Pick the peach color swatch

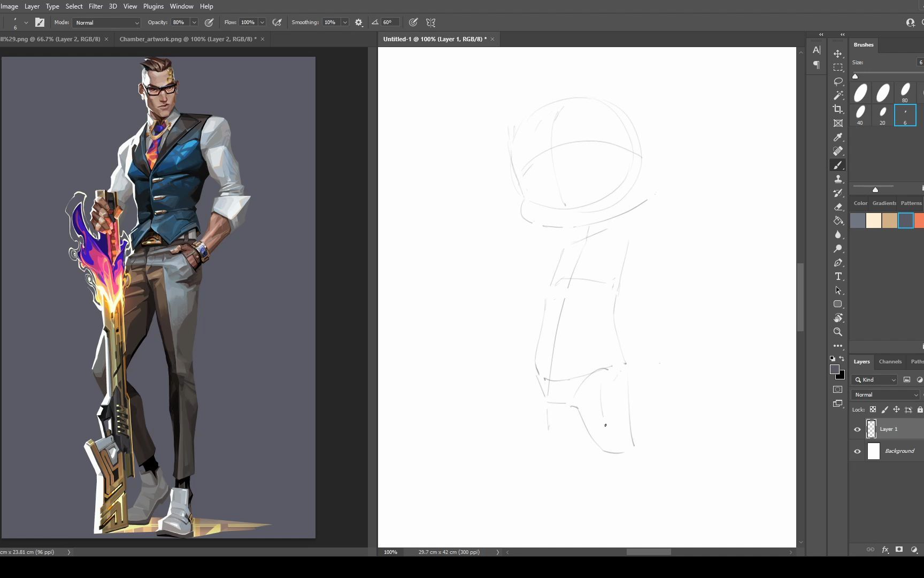874,220
